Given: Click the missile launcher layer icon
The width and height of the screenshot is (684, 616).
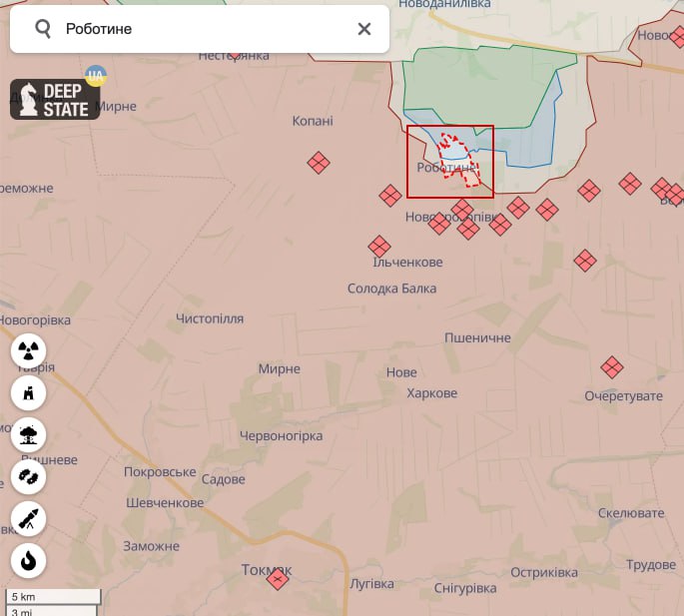Looking at the screenshot, I should 28,519.
